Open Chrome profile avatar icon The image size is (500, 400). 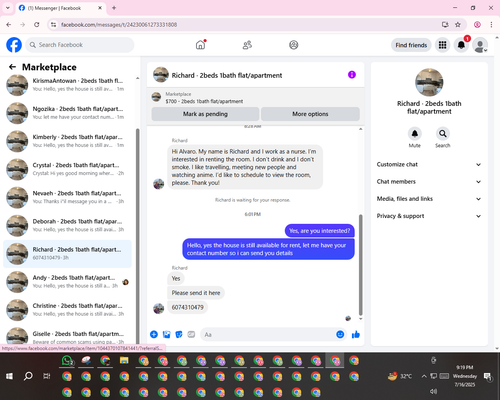pos(477,25)
